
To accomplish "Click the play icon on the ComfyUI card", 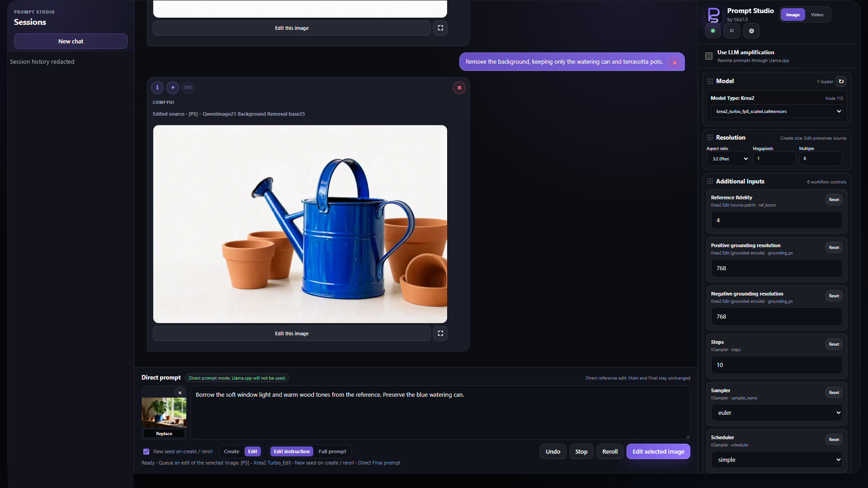I will [173, 88].
